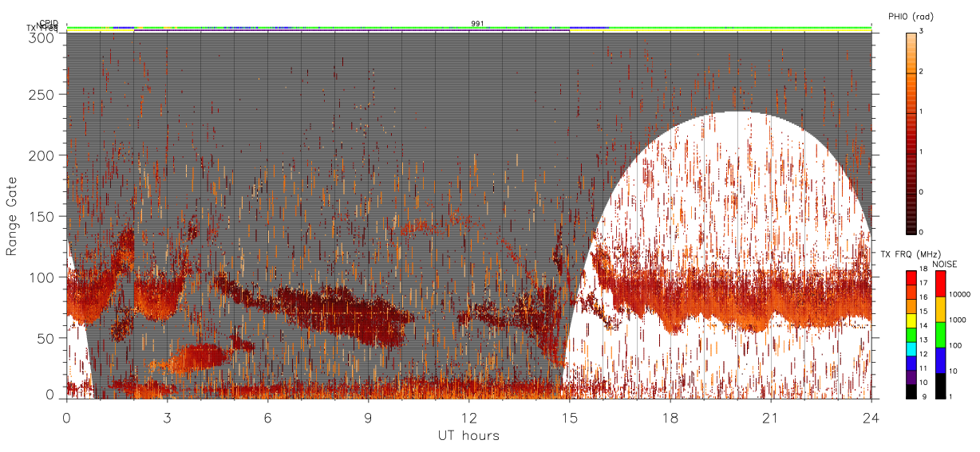980x452 pixels.
Task: Click PHI0 colorbar tick label 3
Action: 921,33
